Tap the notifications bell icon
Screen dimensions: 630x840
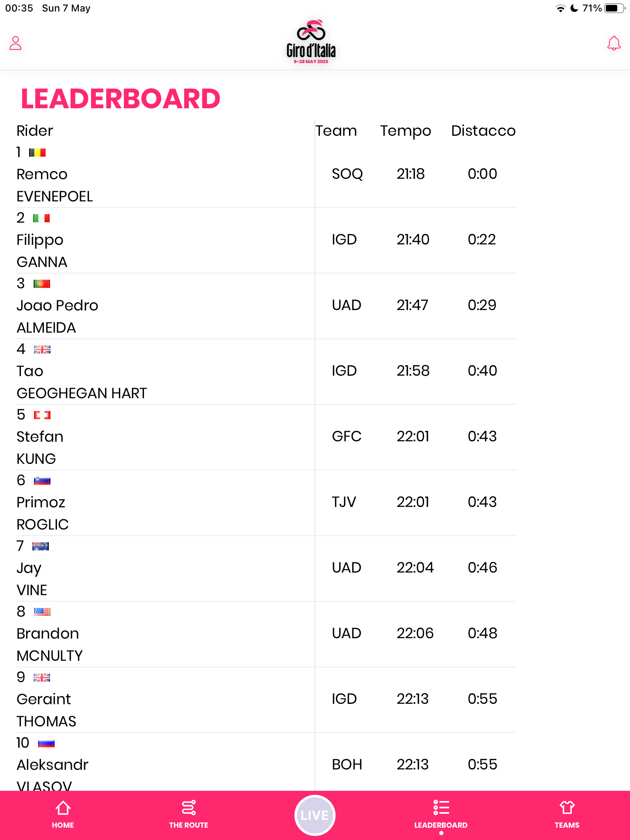coord(614,43)
